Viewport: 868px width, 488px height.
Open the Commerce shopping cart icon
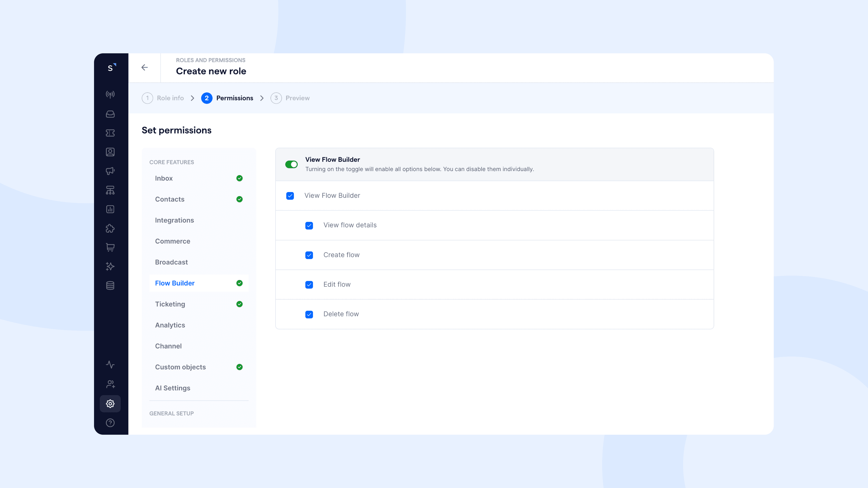click(x=110, y=248)
